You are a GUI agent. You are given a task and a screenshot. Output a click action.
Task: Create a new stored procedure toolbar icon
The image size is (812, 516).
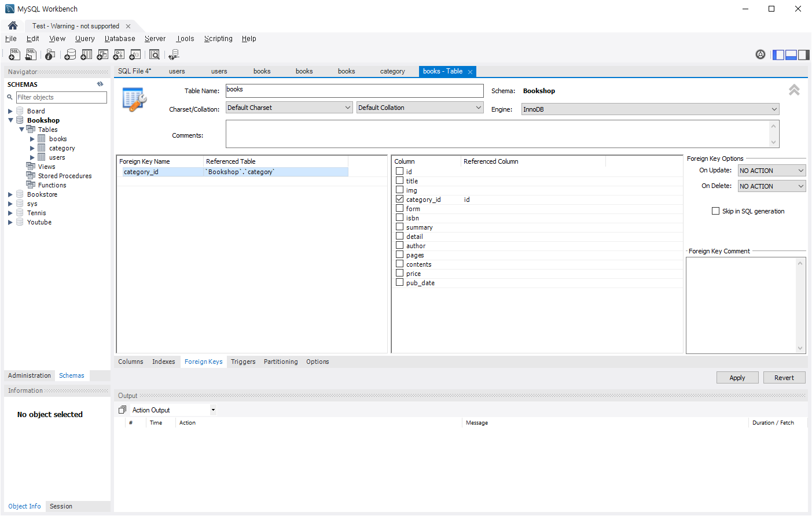[119, 54]
